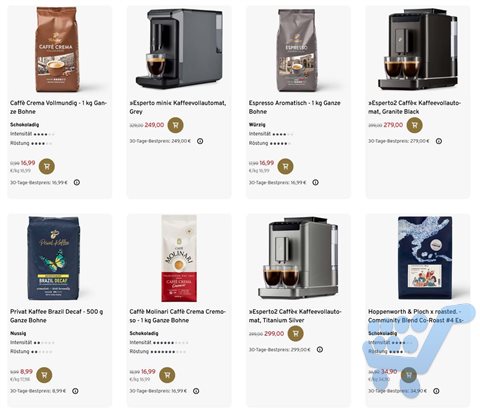The width and height of the screenshot is (480, 412).
Task: Add Espresso Aromatisch beans to cart
Action: (x=285, y=166)
